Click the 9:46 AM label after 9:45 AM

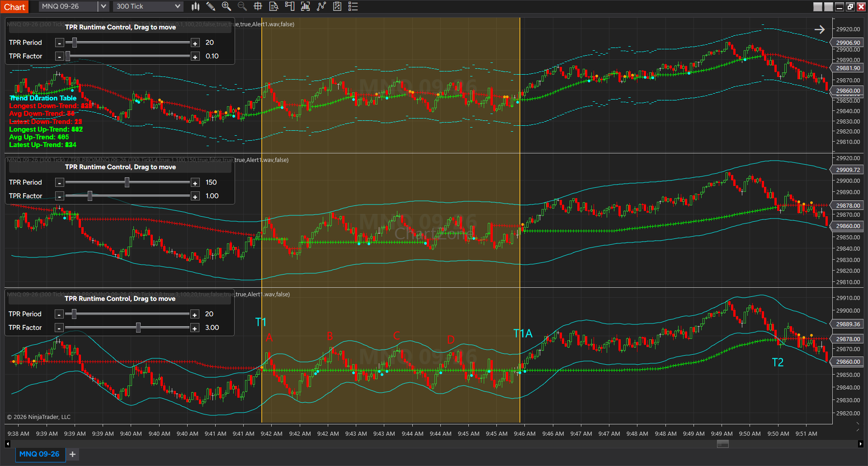click(x=525, y=433)
